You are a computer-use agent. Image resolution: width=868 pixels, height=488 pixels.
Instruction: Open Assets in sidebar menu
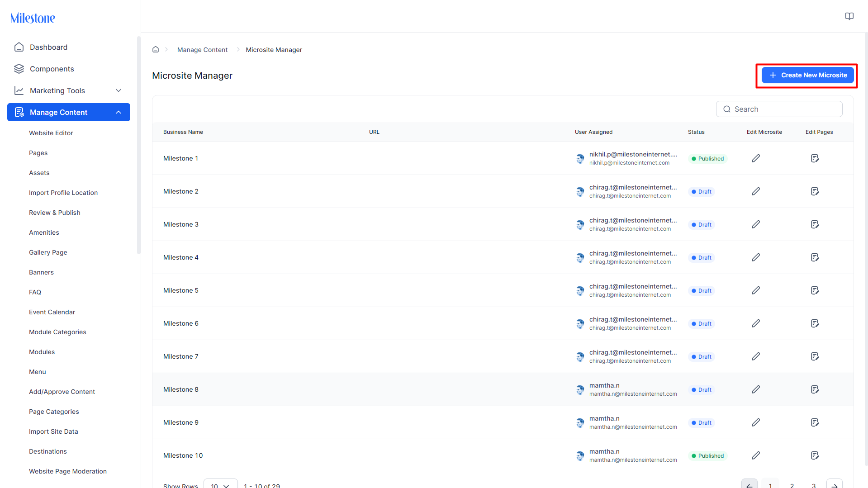click(39, 173)
